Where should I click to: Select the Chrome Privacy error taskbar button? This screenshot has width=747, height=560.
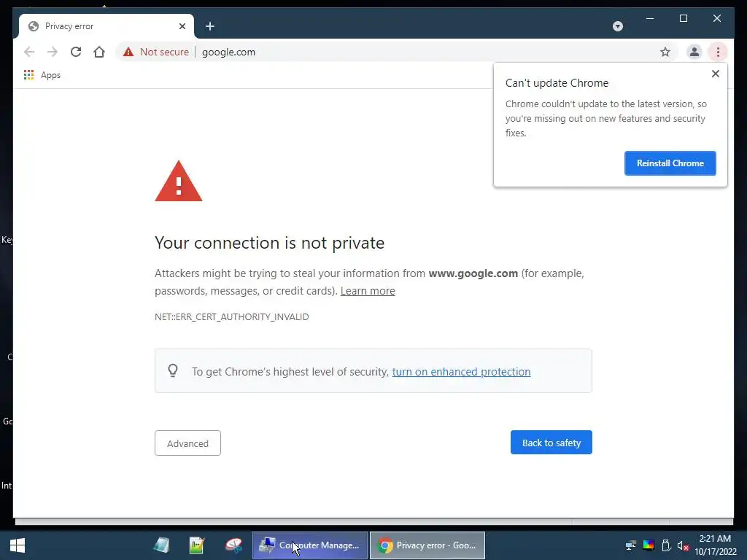point(427,545)
